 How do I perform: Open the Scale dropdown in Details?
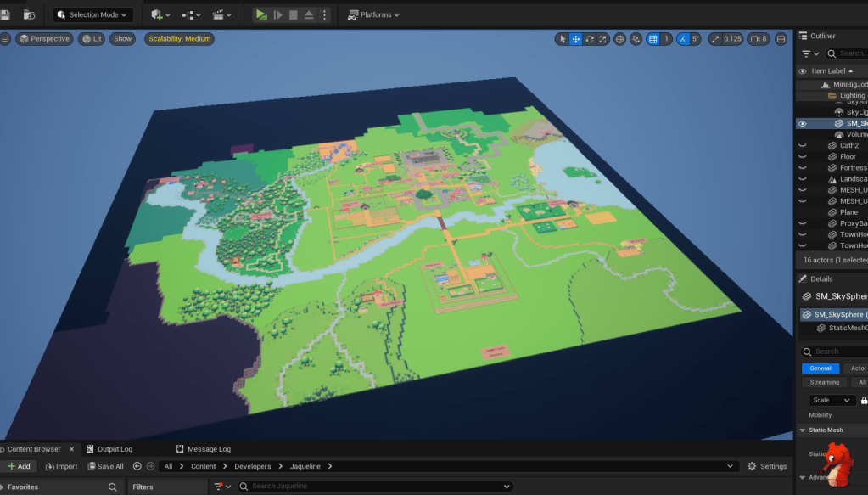coord(832,400)
